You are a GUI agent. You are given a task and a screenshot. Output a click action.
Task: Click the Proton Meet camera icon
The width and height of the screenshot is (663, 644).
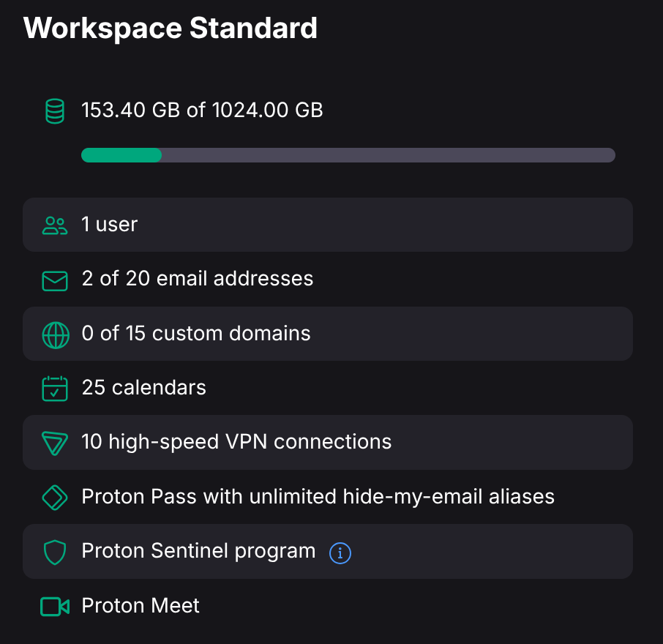[55, 607]
